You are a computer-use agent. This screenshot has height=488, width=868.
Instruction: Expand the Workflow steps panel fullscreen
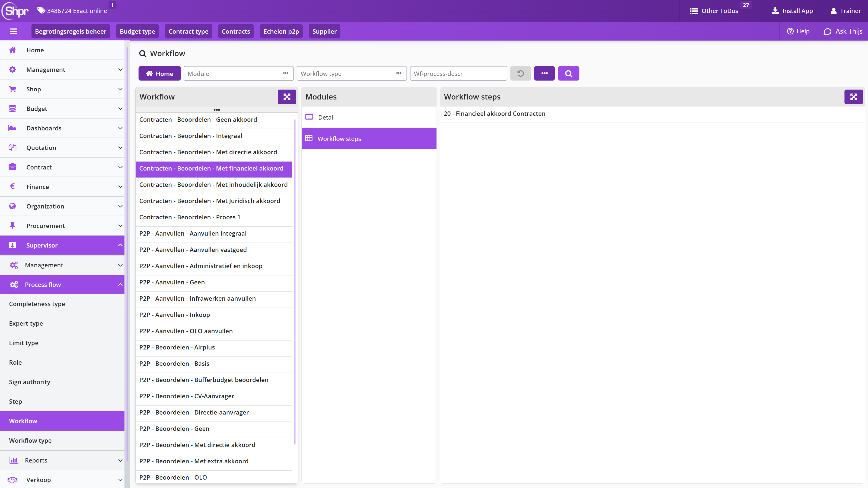click(x=854, y=97)
